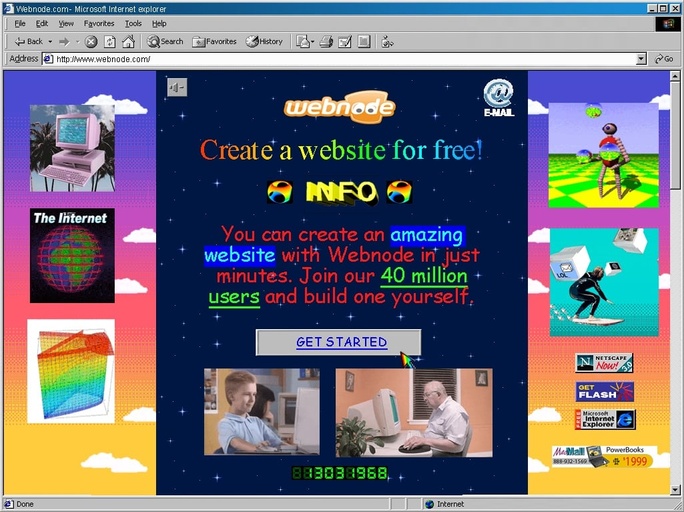Click the Done status bar text
This screenshot has width=684, height=512.
[25, 504]
